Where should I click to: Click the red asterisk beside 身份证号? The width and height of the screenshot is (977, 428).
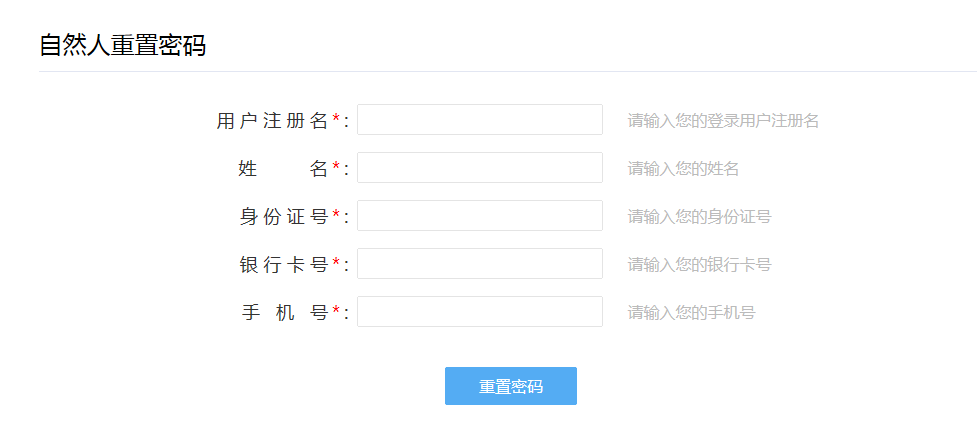336,214
